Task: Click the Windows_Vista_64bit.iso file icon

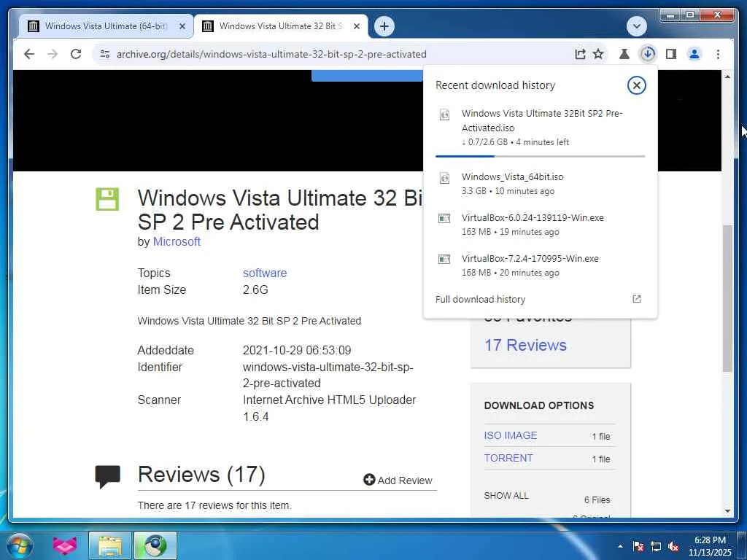Action: pyautogui.click(x=444, y=178)
